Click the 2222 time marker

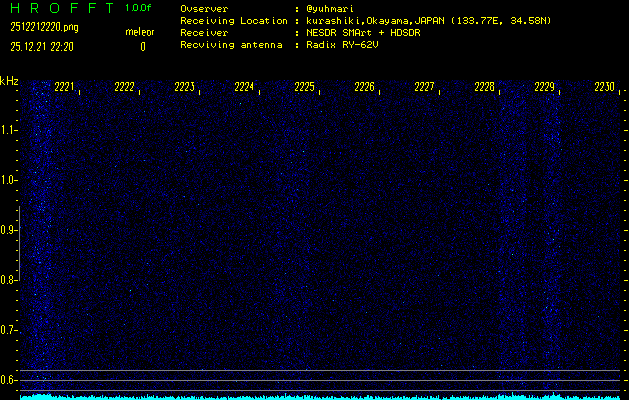pyautogui.click(x=124, y=87)
